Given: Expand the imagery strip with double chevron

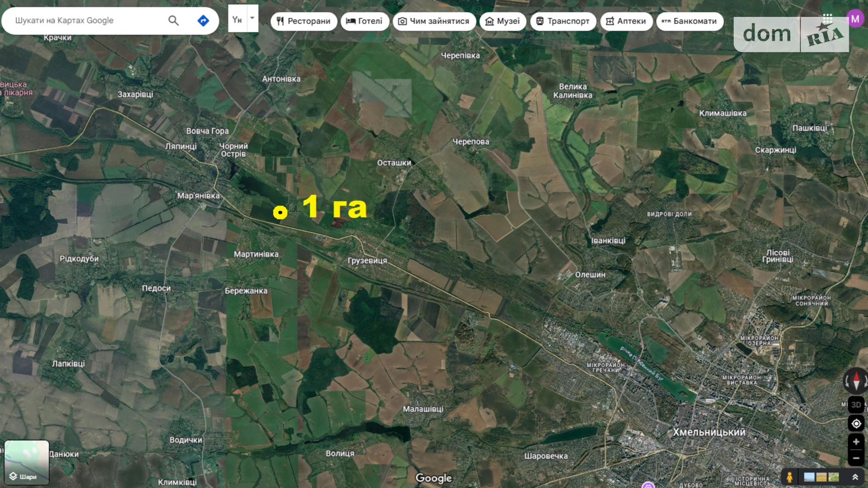Looking at the screenshot, I should click(855, 477).
